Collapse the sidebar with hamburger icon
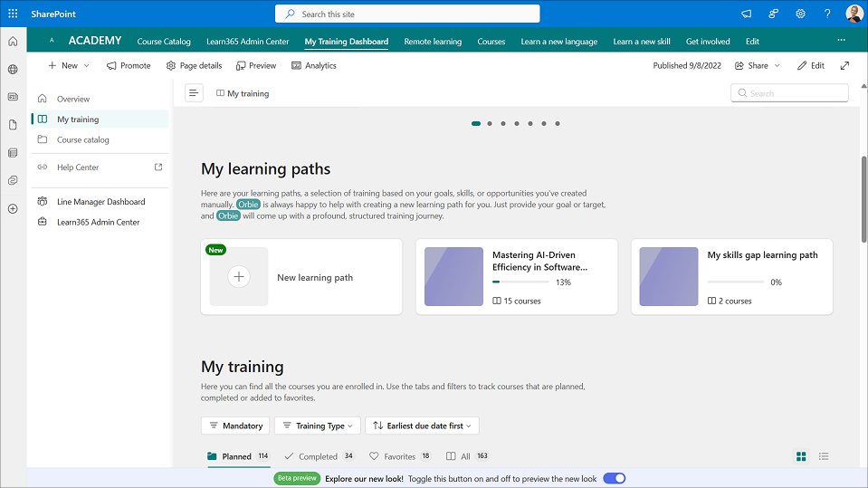Viewport: 868px width, 488px height. [x=194, y=93]
